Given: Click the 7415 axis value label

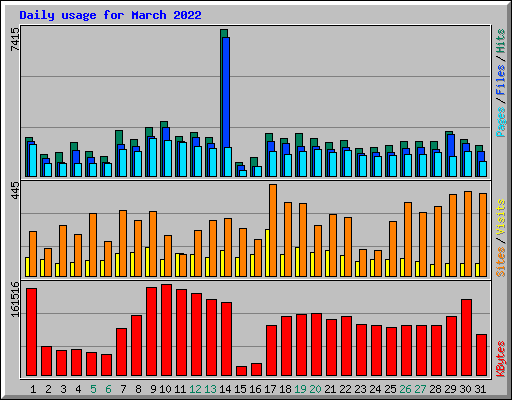Looking at the screenshot, I should coord(15,39).
